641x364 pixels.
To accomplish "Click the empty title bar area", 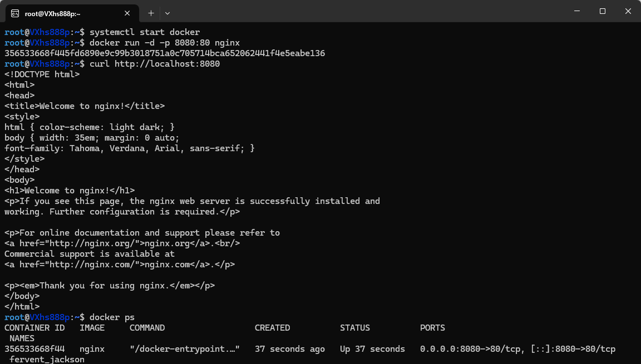I will point(362,11).
